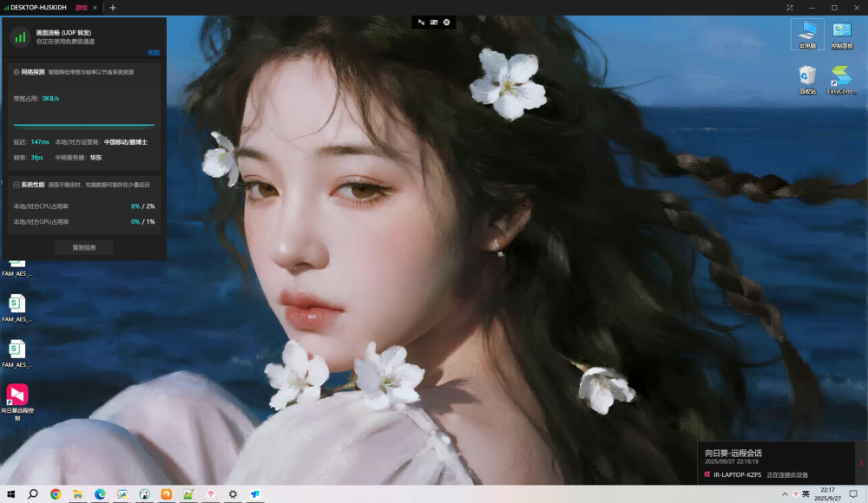This screenshot has height=503, width=868.
Task: Click IR-LAPTOP-KZPS device name in notification
Action: 737,474
